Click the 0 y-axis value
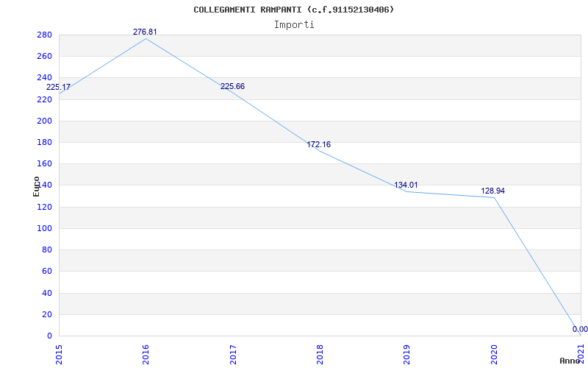Viewport: 588px width, 368px height. (49, 336)
